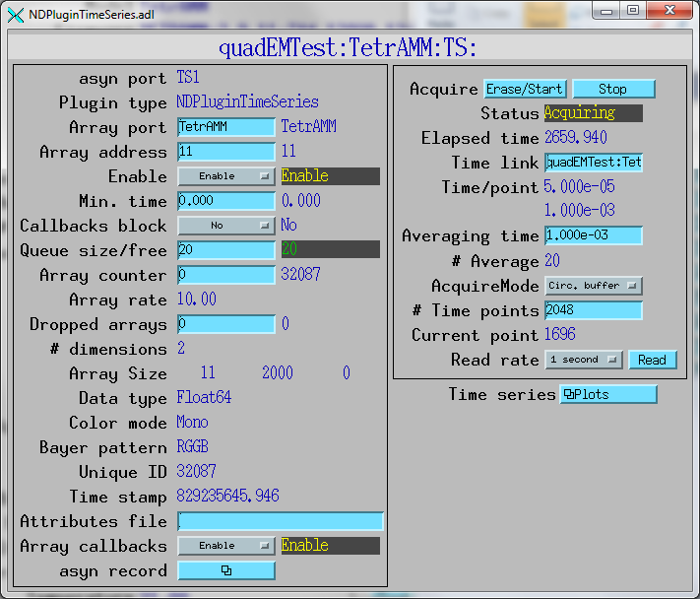The image size is (700, 599).
Task: Click the NDPluginTimeSeries plugin type text
Action: coord(248,101)
